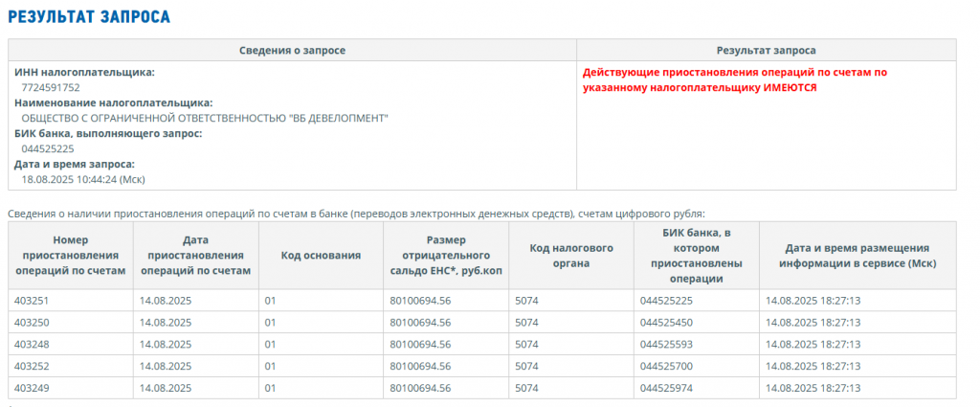Image resolution: width=980 pixels, height=407 pixels.
Task: Select bank BIK 044525593
Action: 666,345
